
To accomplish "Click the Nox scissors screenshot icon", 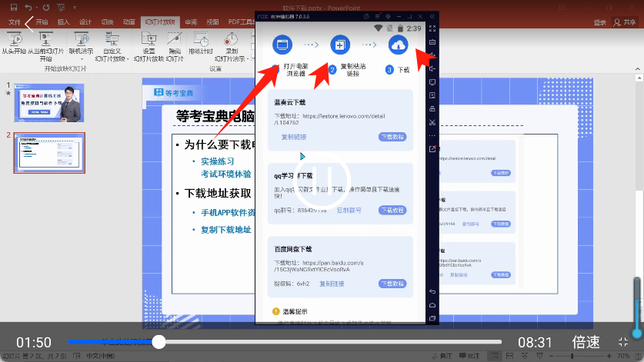I will tap(432, 122).
